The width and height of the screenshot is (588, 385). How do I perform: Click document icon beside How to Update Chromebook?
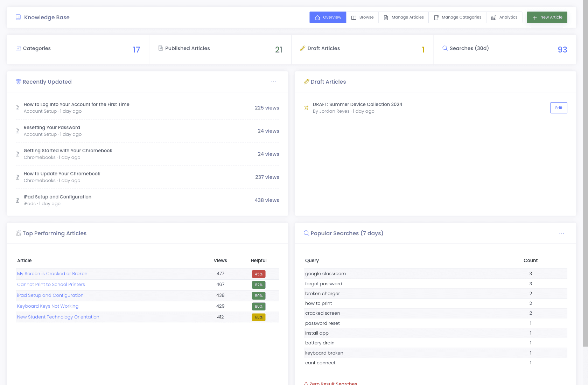point(17,177)
